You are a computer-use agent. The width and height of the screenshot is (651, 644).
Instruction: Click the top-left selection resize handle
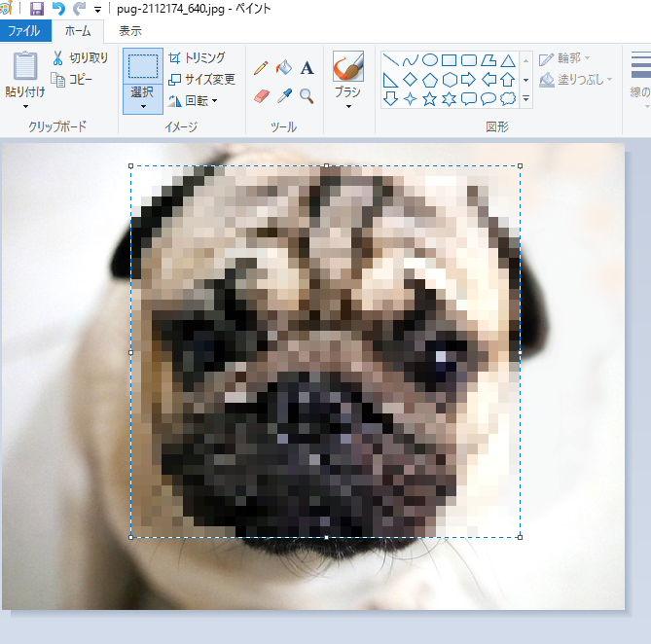click(130, 166)
